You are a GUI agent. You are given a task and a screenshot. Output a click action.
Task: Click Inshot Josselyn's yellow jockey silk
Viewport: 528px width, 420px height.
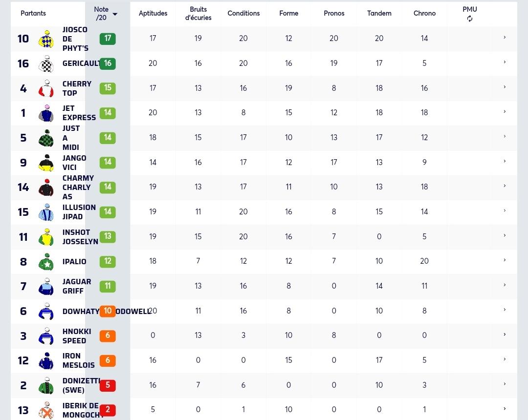pos(46,237)
